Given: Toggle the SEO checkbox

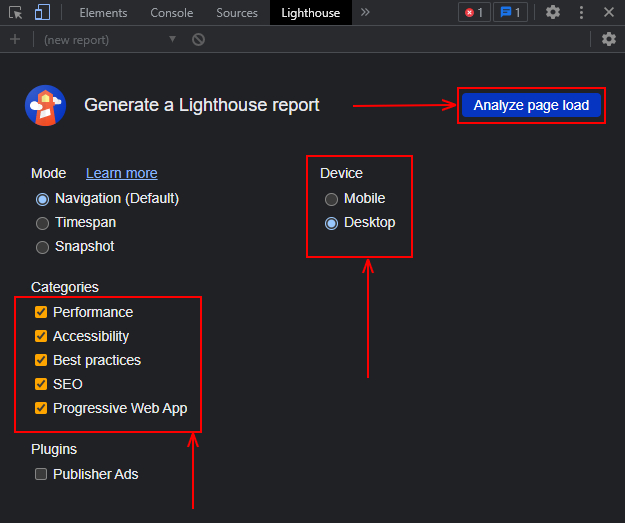Looking at the screenshot, I should coord(41,384).
